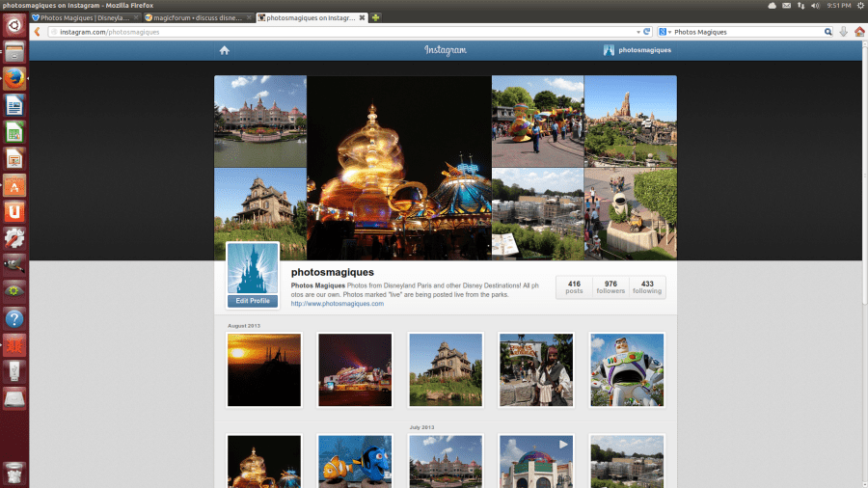This screenshot has width=868, height=488.
Task: Click the 9:51 PM clock
Action: (839, 6)
